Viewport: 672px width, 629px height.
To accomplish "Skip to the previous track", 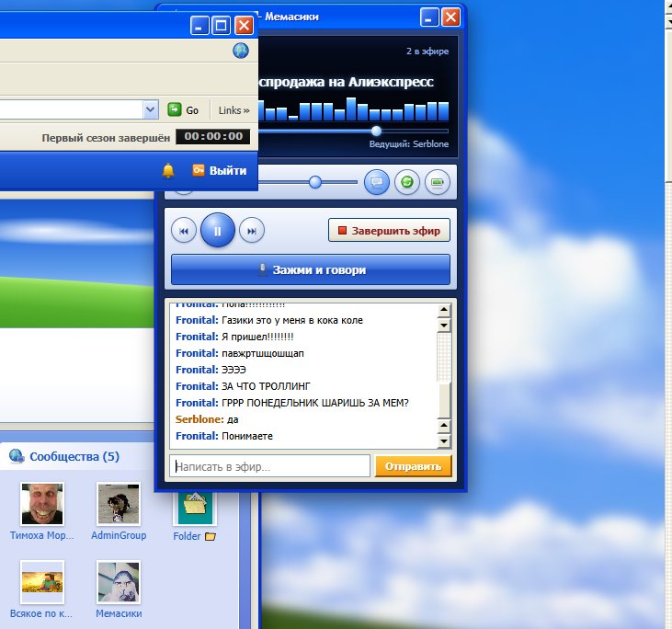I will pos(184,231).
